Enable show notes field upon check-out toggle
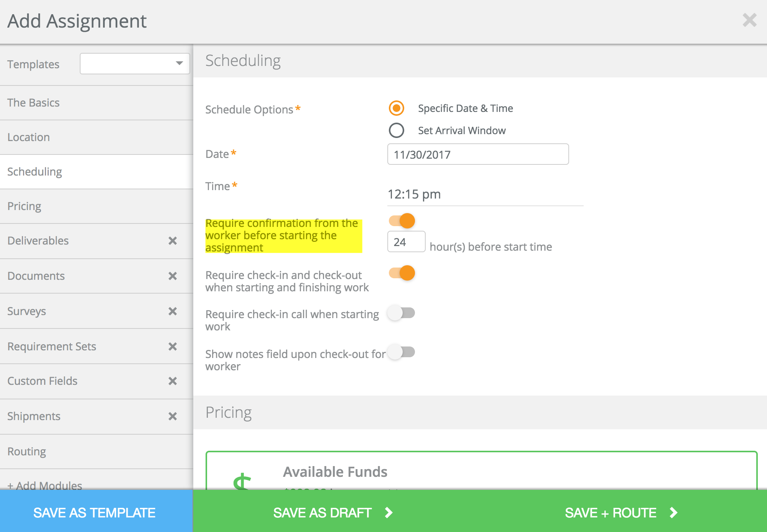The height and width of the screenshot is (532, 767). coord(401,352)
